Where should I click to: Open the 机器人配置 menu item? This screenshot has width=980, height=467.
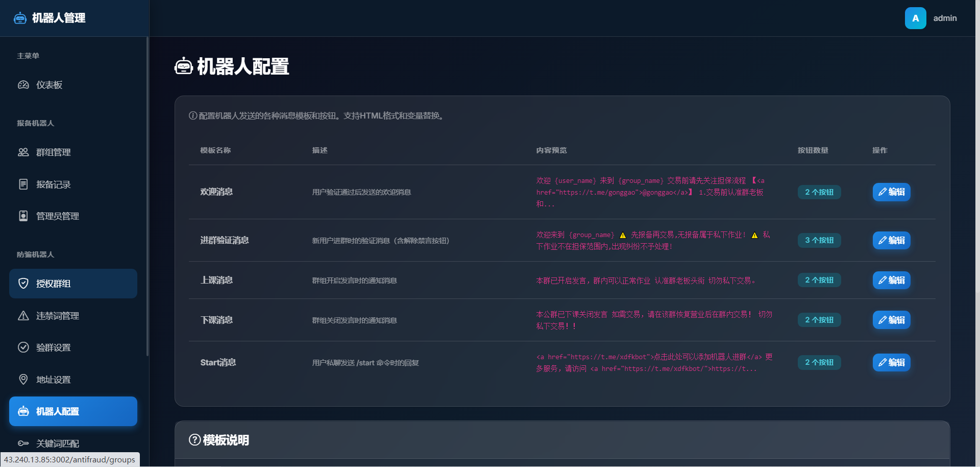coord(73,411)
